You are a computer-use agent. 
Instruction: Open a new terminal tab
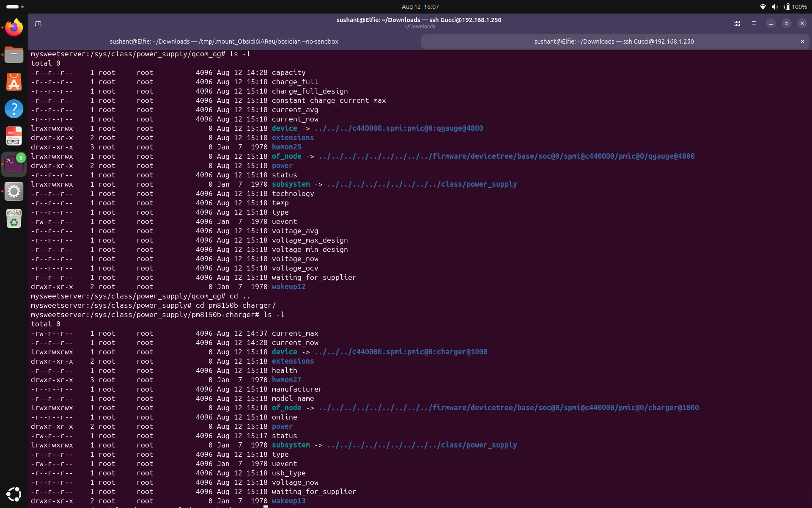(x=38, y=24)
